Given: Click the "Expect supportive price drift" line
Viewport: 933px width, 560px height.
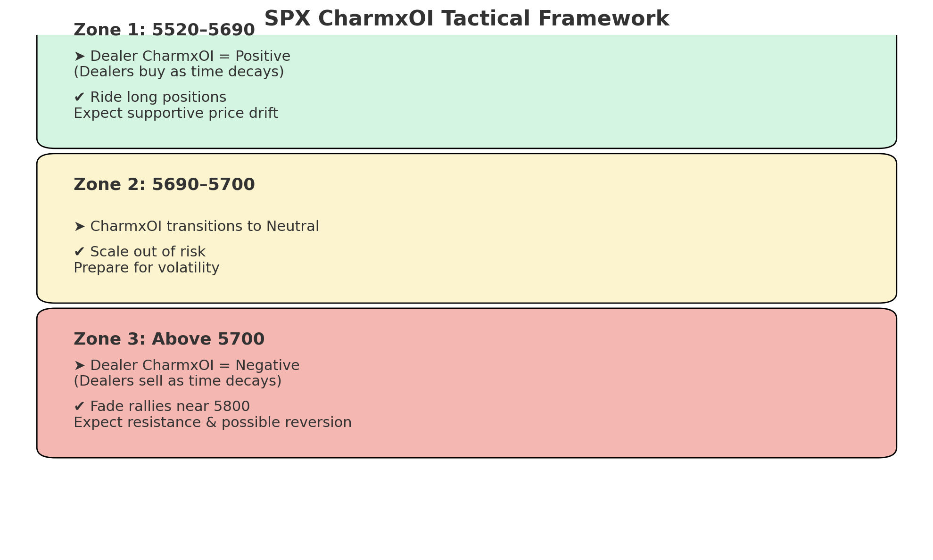Looking at the screenshot, I should click(x=176, y=114).
